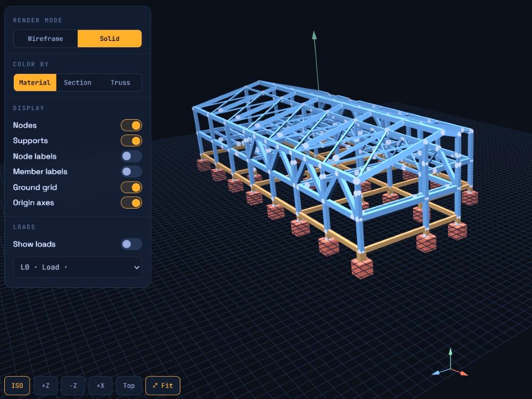Image resolution: width=532 pixels, height=399 pixels.
Task: Switch to Top view
Action: click(x=129, y=386)
